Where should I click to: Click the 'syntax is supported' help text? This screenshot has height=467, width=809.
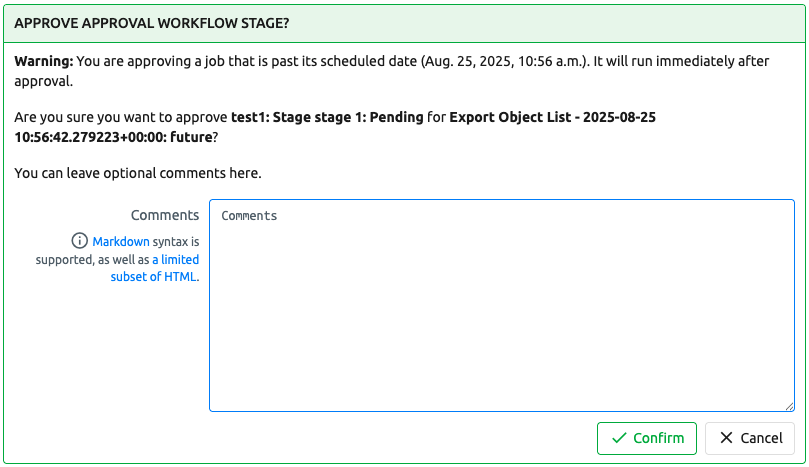pos(142,251)
